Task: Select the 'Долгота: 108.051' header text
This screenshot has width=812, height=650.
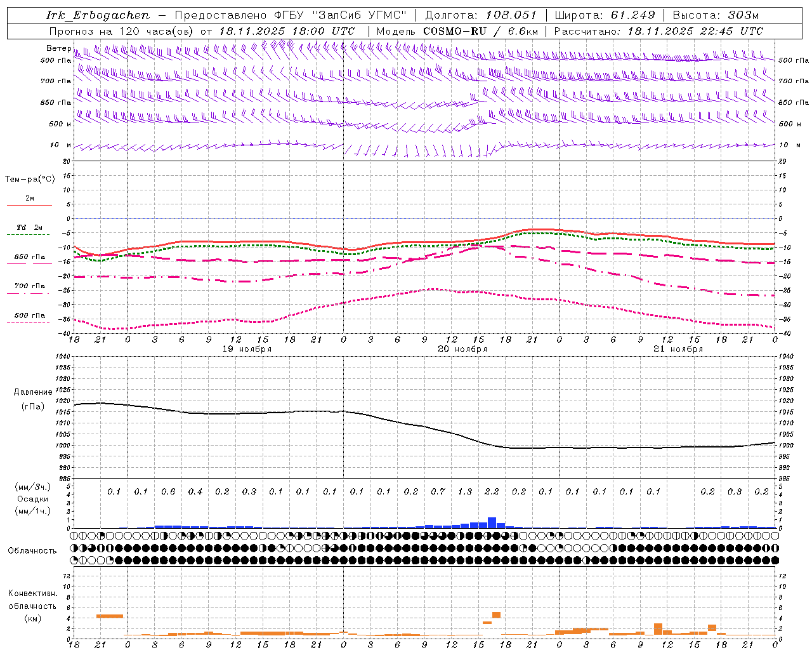Action: (x=480, y=15)
